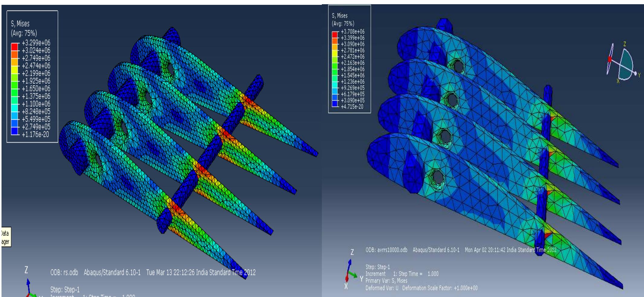Click '(Avg: 75%)' in the right legend
Screen dimensions: 644x297
pos(343,23)
